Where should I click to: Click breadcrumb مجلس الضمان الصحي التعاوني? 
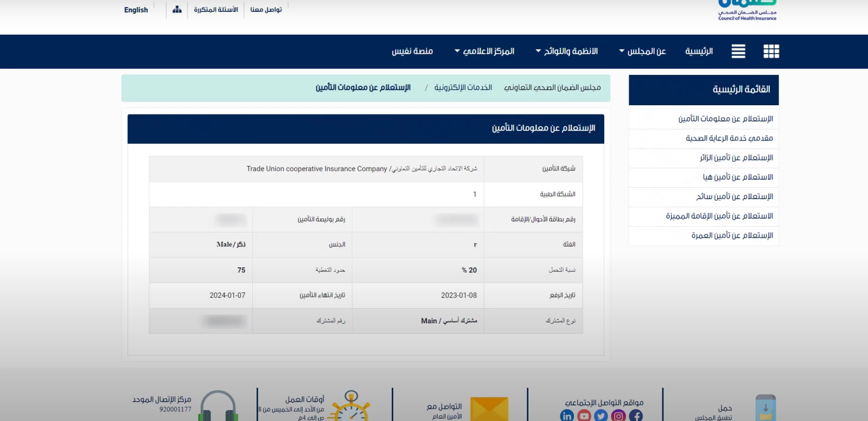[552, 88]
